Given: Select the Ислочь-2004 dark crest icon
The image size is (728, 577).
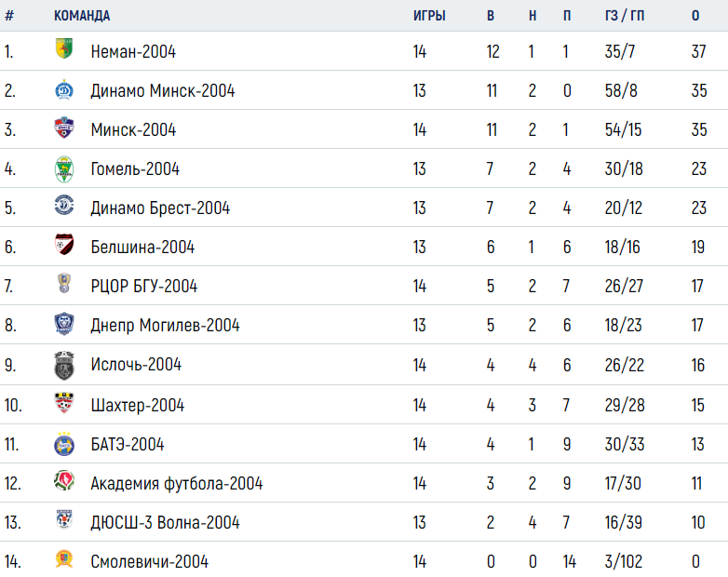Looking at the screenshot, I should [x=64, y=366].
